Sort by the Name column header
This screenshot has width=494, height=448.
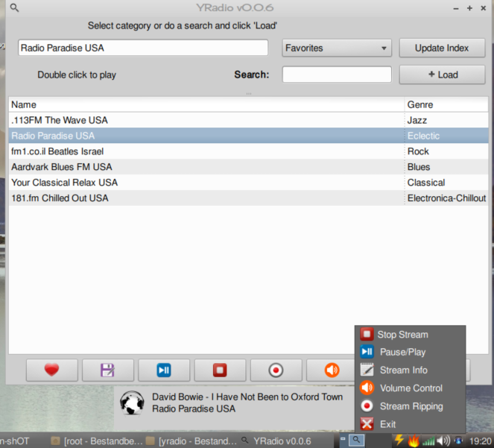point(206,104)
